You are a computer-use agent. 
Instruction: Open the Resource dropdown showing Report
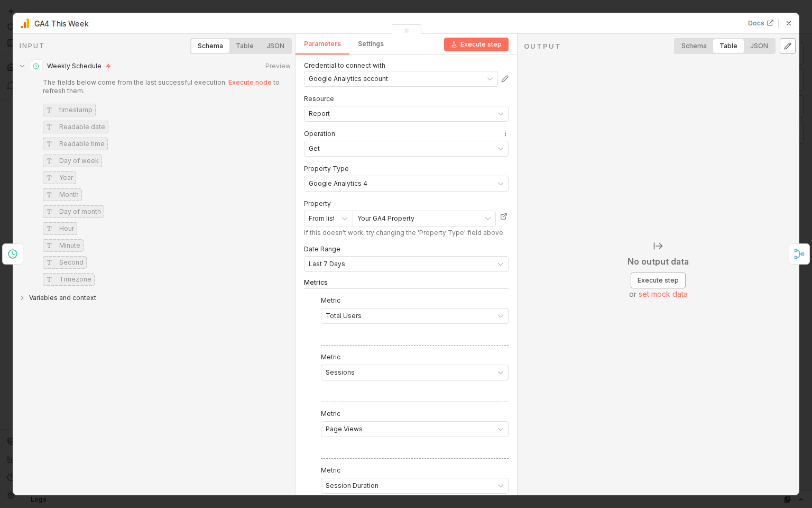405,114
